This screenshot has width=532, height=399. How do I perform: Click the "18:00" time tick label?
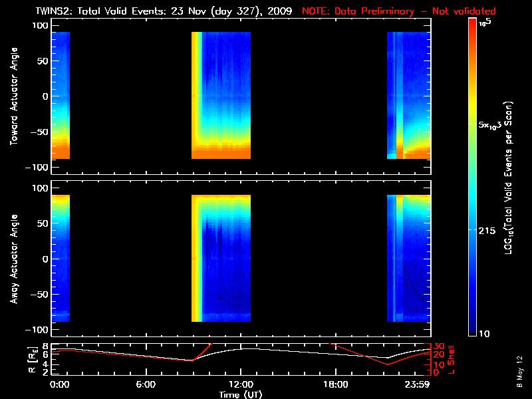335,385
